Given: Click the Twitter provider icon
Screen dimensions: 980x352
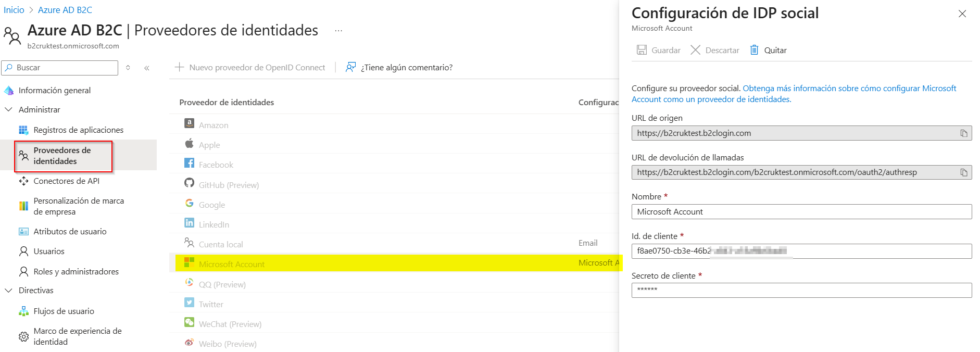Looking at the screenshot, I should click(x=189, y=303).
